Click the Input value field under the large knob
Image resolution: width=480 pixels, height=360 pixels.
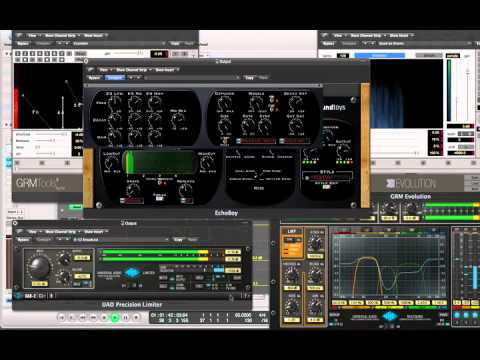[40, 284]
